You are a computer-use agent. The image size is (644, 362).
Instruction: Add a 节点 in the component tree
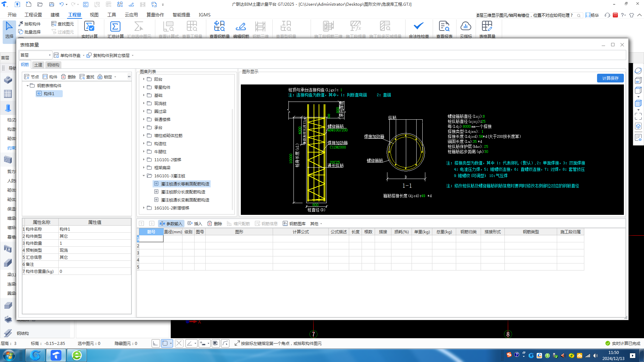[32, 77]
